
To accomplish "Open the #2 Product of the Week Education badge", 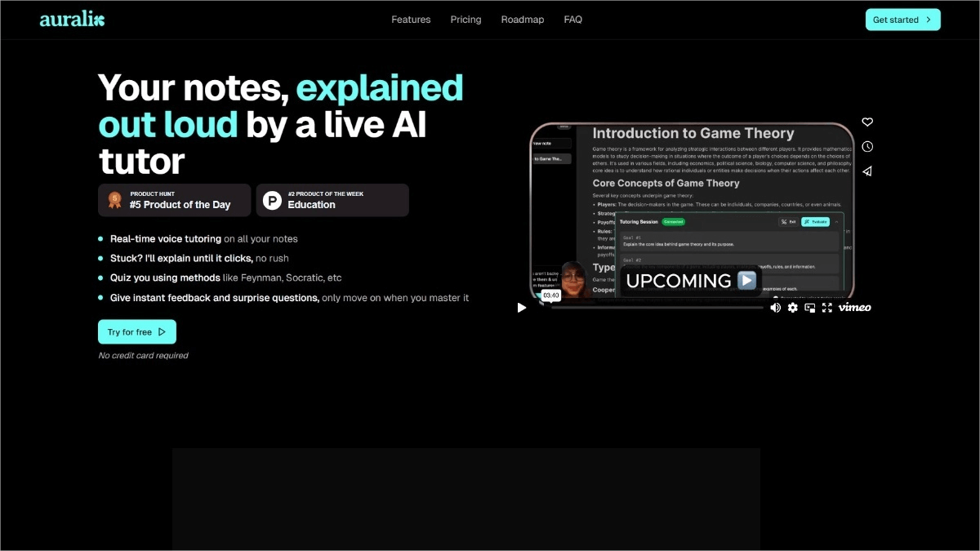I will pos(332,200).
